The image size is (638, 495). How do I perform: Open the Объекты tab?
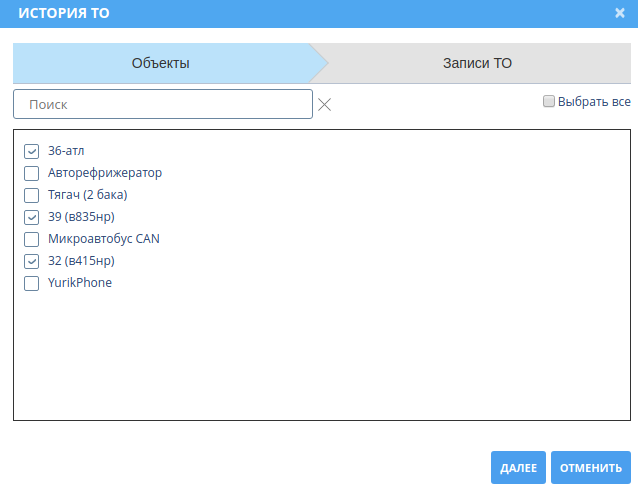click(161, 63)
